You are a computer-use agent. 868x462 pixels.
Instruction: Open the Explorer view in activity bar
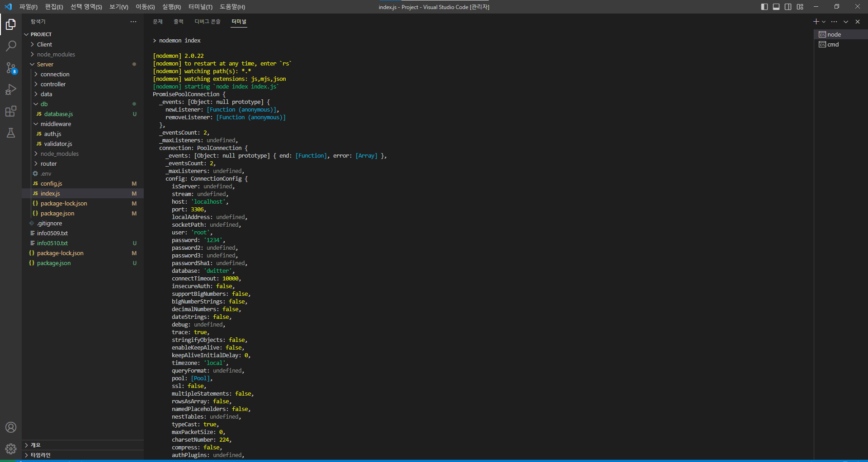[x=11, y=24]
